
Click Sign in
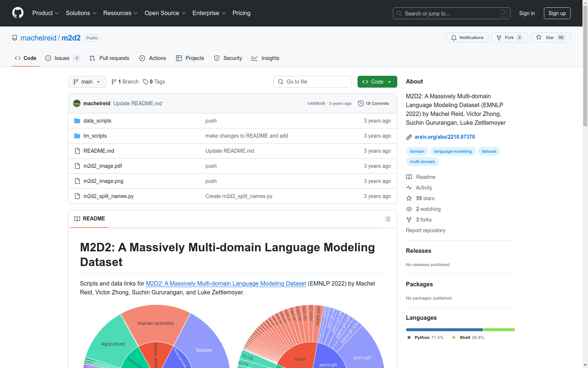pyautogui.click(x=527, y=13)
